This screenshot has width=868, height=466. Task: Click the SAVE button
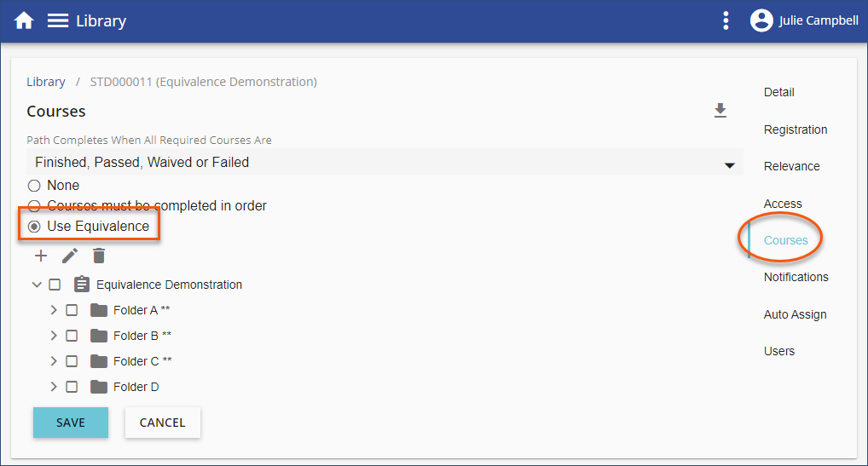71,423
